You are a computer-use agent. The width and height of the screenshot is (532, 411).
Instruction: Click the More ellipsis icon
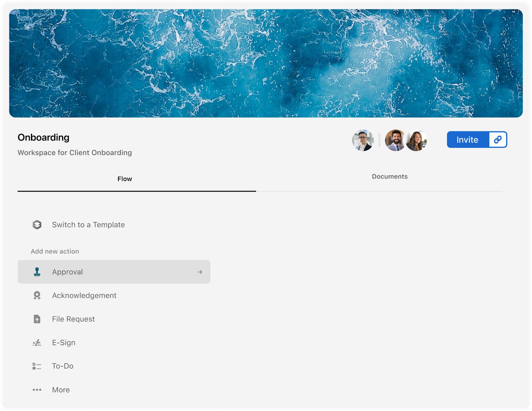point(37,389)
